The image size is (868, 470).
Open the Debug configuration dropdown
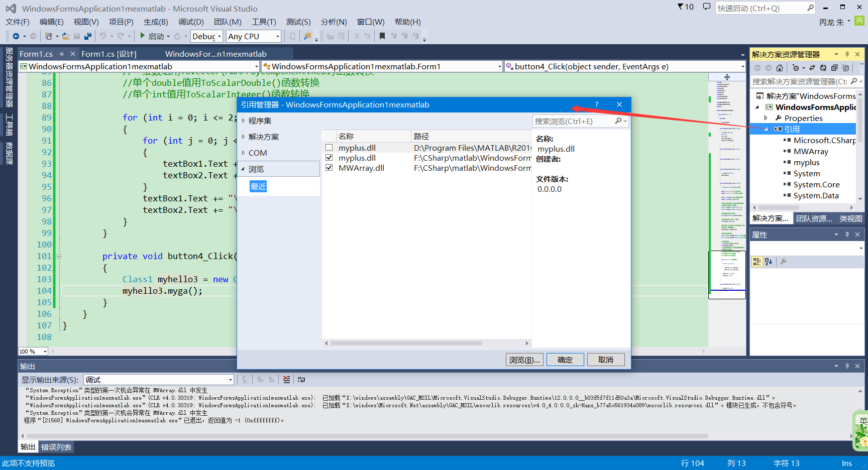click(x=206, y=36)
